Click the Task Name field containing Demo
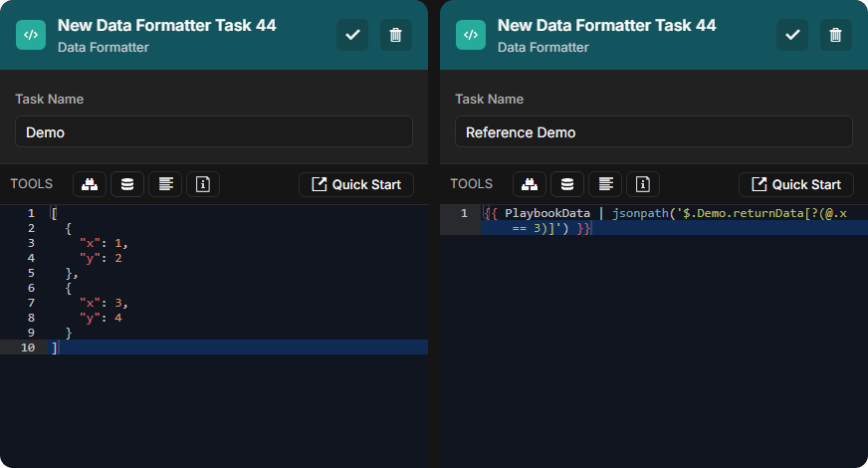868x468 pixels. [x=214, y=131]
